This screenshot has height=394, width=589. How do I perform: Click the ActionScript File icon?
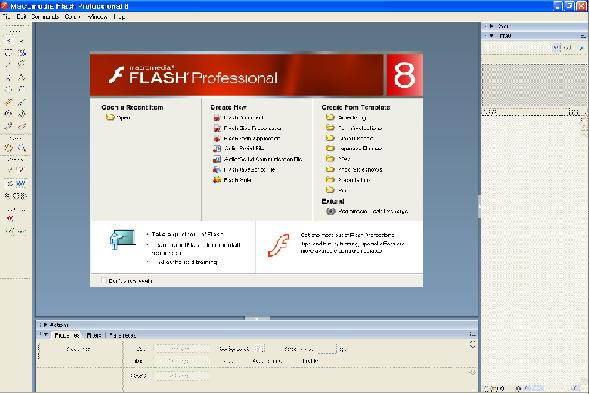click(217, 149)
